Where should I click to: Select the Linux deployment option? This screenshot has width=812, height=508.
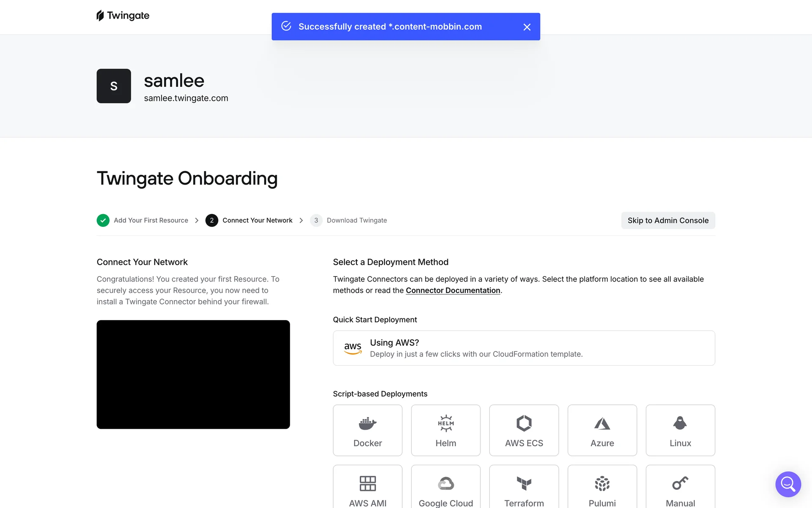tap(680, 430)
